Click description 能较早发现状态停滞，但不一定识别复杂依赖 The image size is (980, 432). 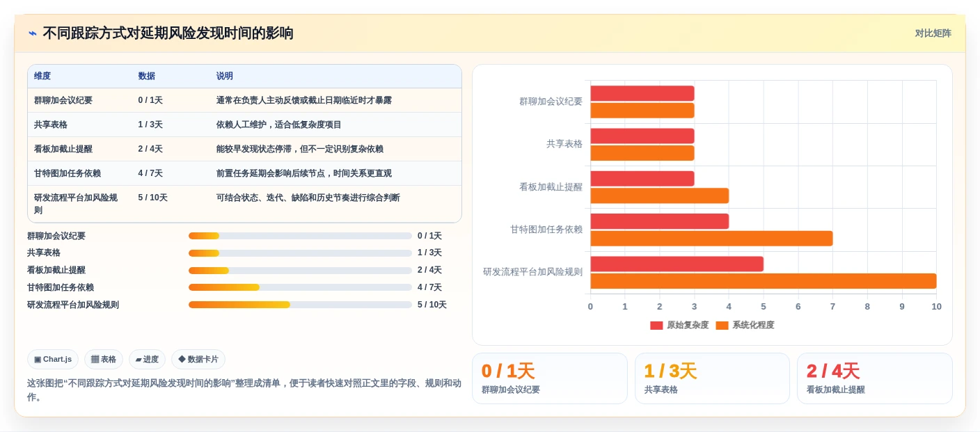tap(300, 149)
